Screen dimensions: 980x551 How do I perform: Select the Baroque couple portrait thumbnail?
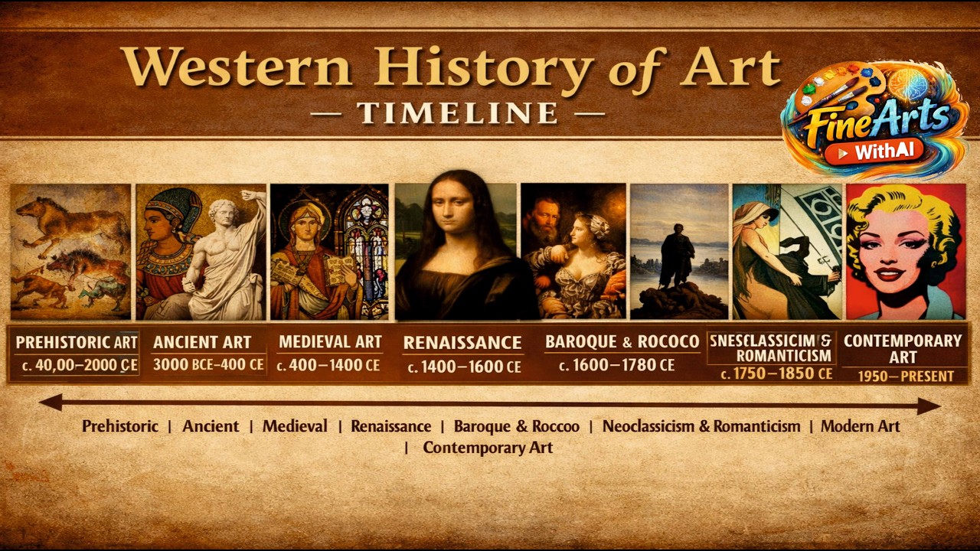(x=573, y=252)
